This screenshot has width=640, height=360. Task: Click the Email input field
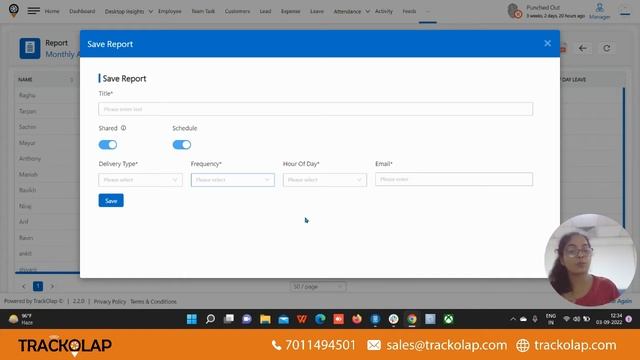pyautogui.click(x=454, y=179)
